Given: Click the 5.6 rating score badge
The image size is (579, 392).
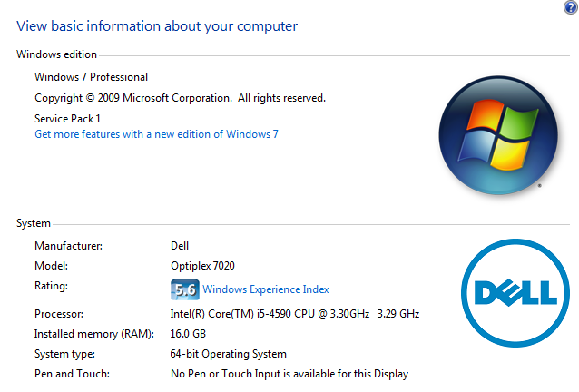Looking at the screenshot, I should click(x=184, y=289).
